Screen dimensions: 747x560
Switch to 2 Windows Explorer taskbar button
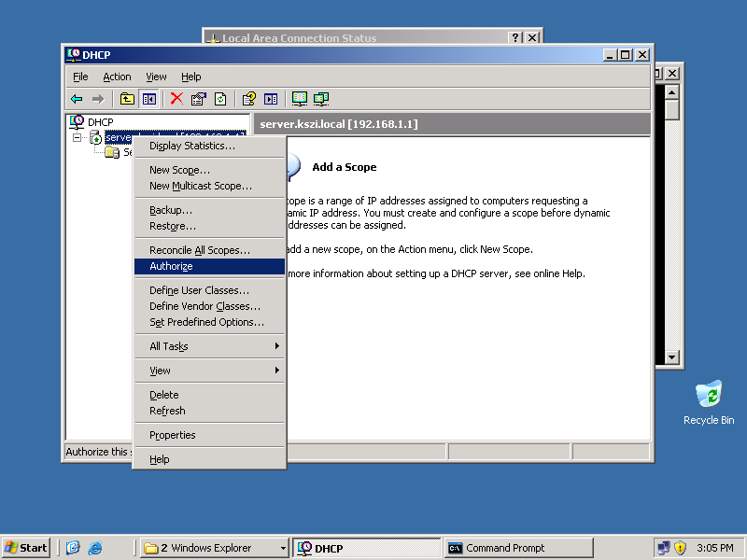point(215,548)
